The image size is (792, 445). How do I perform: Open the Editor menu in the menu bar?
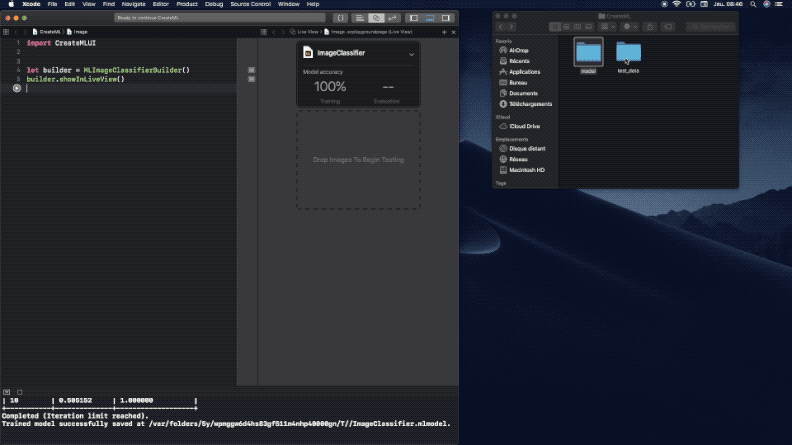point(160,4)
